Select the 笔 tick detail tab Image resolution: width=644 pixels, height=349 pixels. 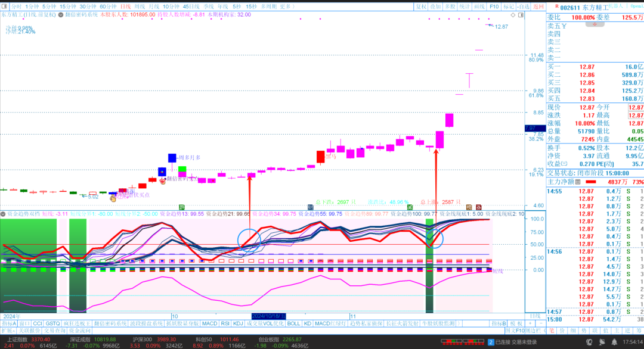click(552, 331)
